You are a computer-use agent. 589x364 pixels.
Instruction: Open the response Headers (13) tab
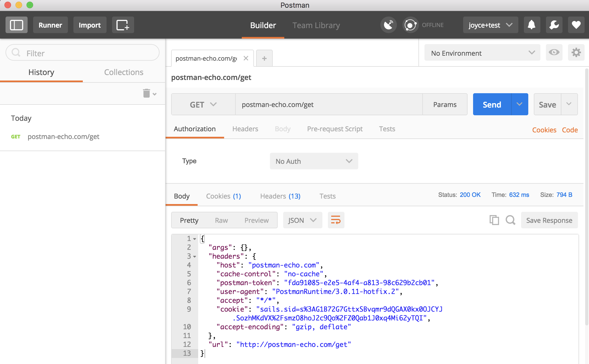coord(280,196)
